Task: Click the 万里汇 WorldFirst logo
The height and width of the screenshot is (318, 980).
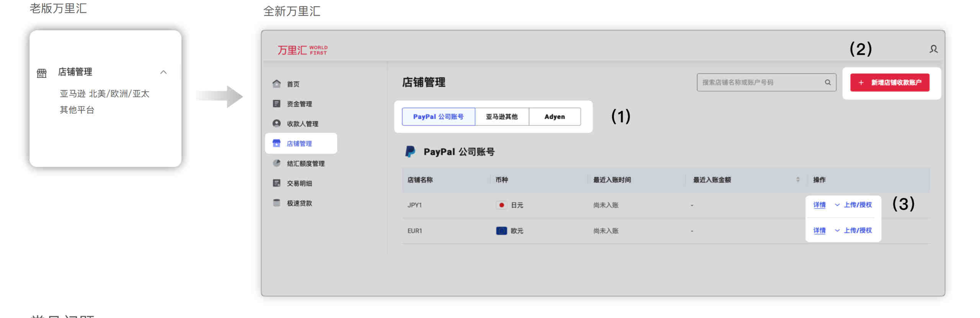Action: point(302,50)
